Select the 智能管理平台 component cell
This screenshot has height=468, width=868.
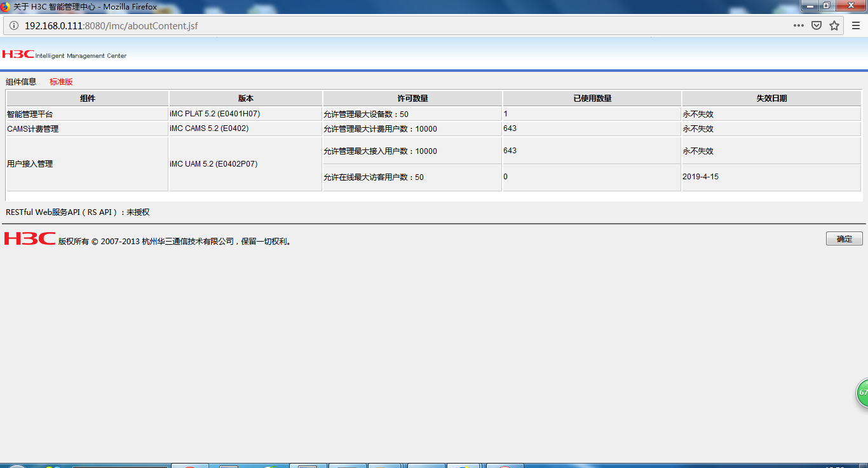click(x=88, y=114)
